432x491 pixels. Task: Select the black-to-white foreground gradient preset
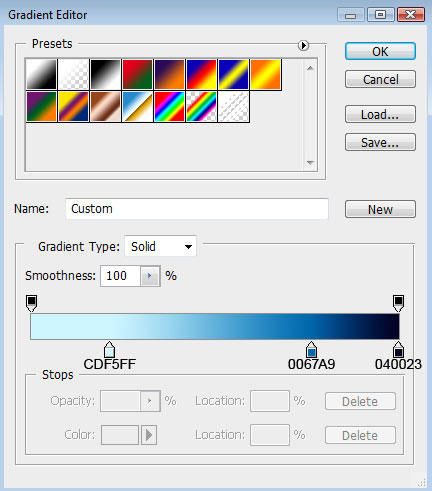[41, 74]
